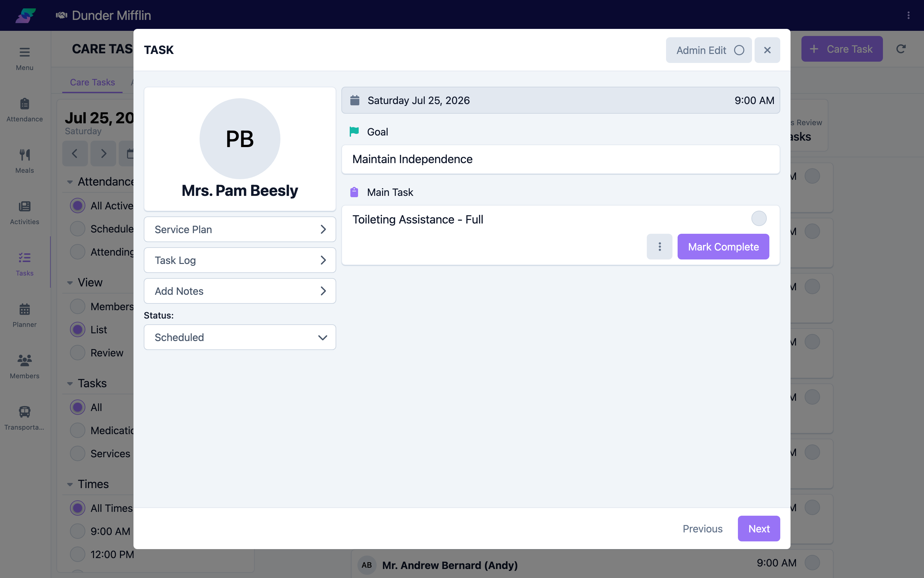The width and height of the screenshot is (924, 578).
Task: Select List view radio button
Action: coord(78,329)
